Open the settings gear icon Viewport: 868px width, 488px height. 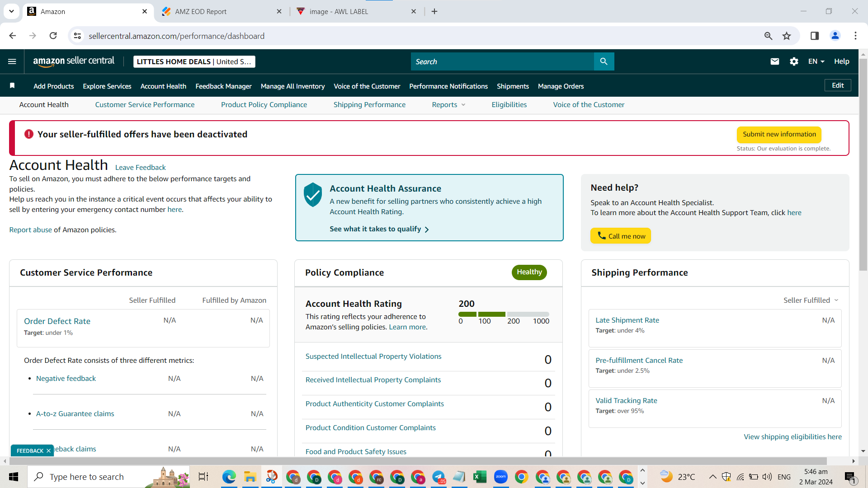point(794,61)
